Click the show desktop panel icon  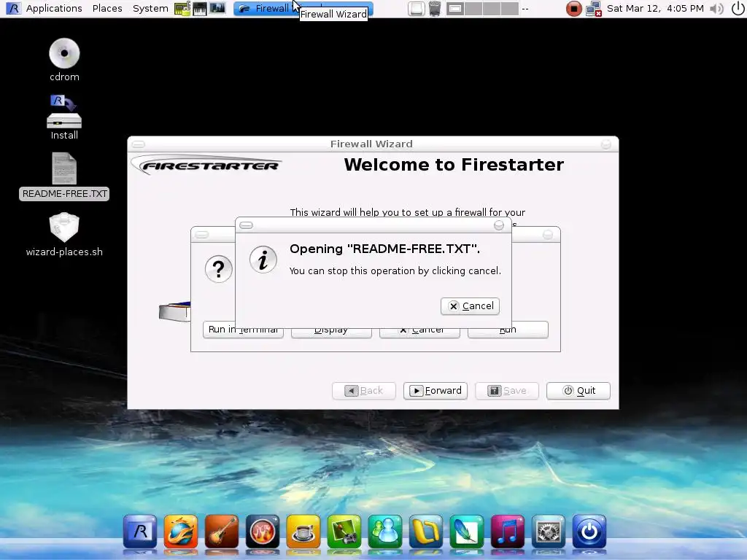tap(416, 9)
